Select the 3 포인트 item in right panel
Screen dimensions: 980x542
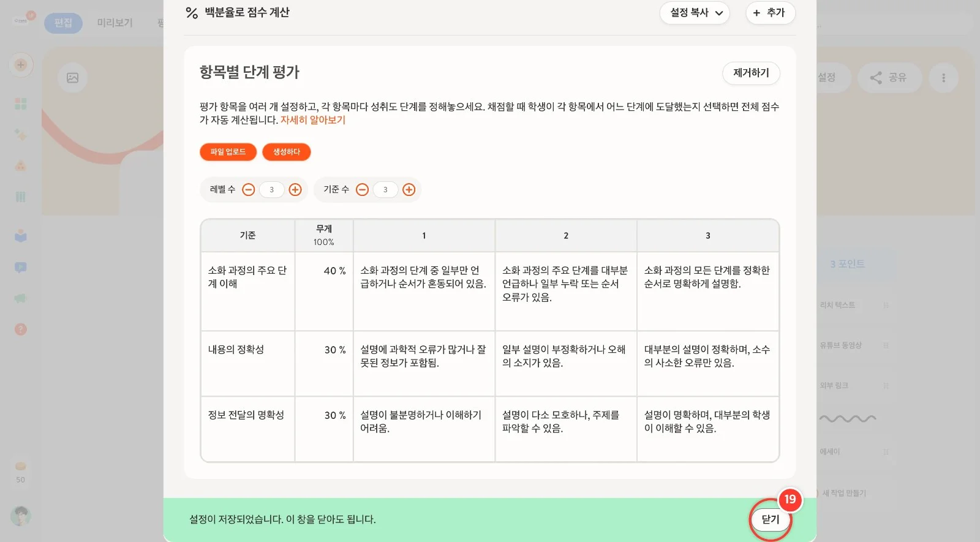[x=848, y=264]
